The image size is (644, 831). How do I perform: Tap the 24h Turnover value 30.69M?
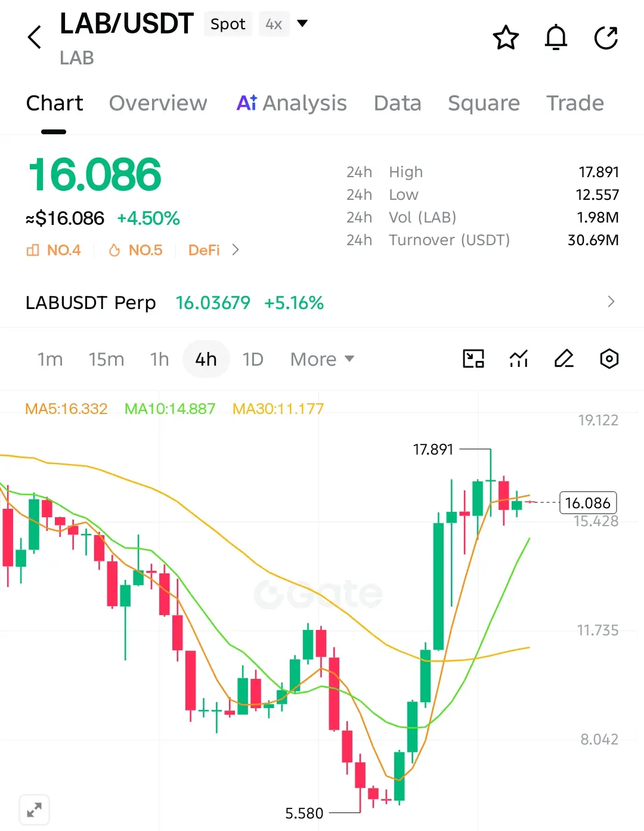(x=593, y=240)
